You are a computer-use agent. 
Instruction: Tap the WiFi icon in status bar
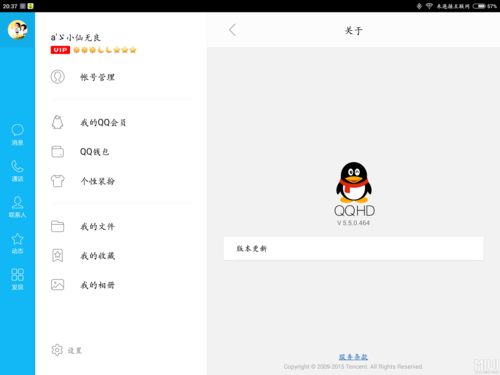(429, 6)
